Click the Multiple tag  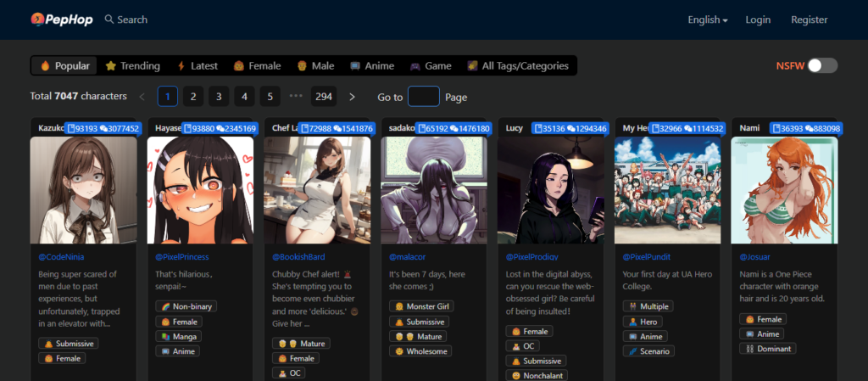pos(648,306)
